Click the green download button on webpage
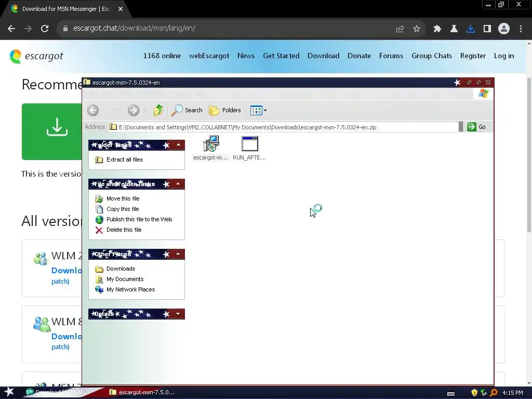Viewport: 532px width, 399px height. click(52, 131)
